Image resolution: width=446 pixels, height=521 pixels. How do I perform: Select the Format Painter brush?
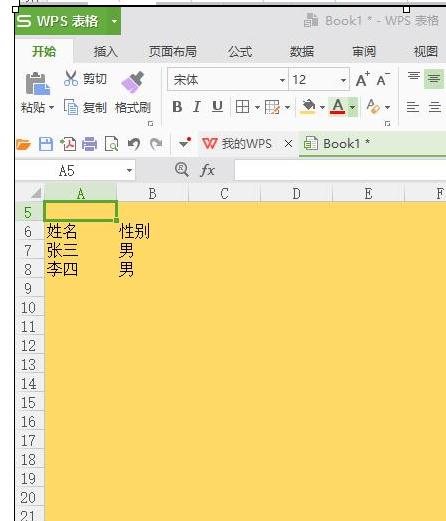coord(132,82)
